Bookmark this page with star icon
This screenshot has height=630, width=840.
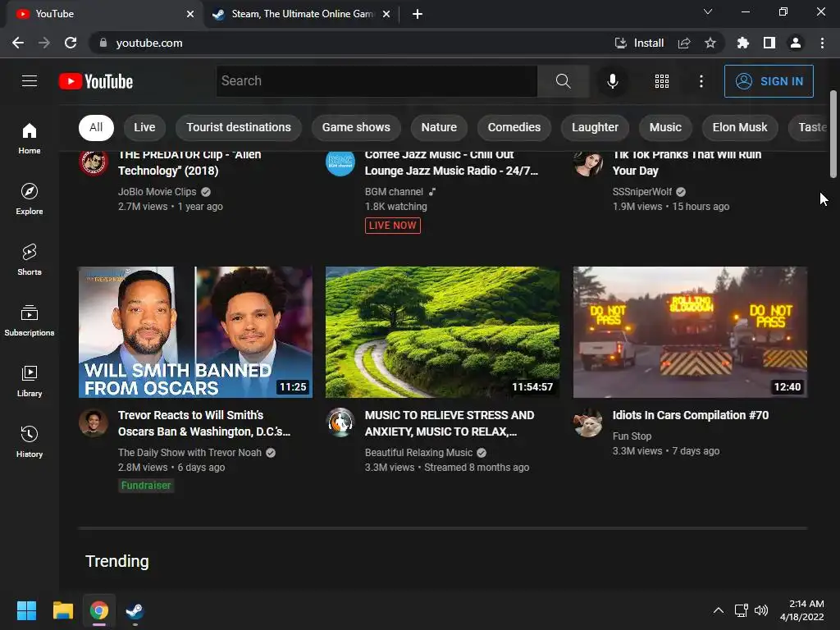click(x=710, y=43)
